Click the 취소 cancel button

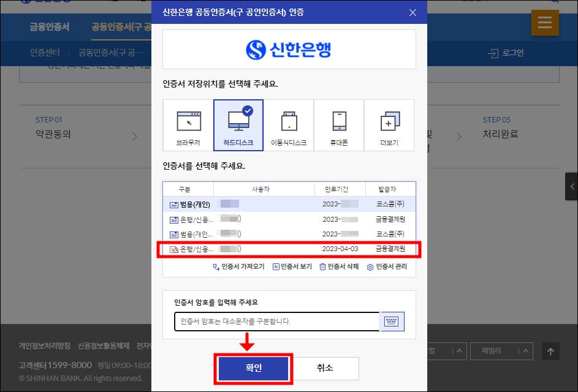(325, 369)
